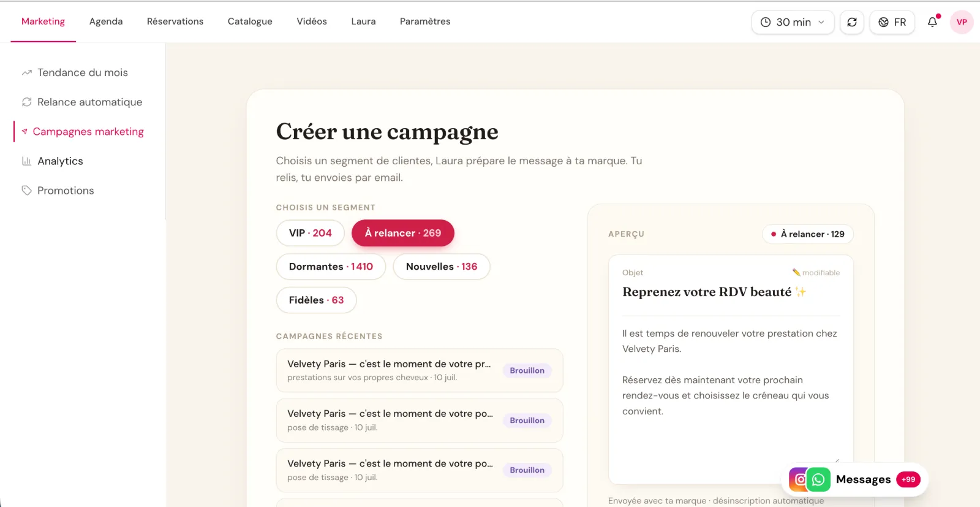Open the Vidéos tab
Screen dimensions: 980x507
(x=312, y=21)
